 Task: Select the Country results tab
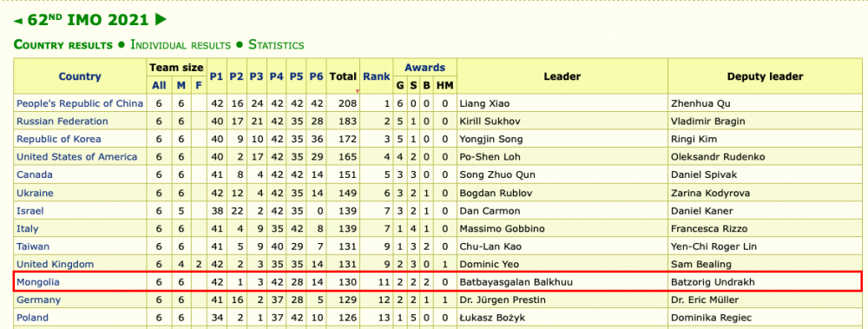pyautogui.click(x=63, y=45)
